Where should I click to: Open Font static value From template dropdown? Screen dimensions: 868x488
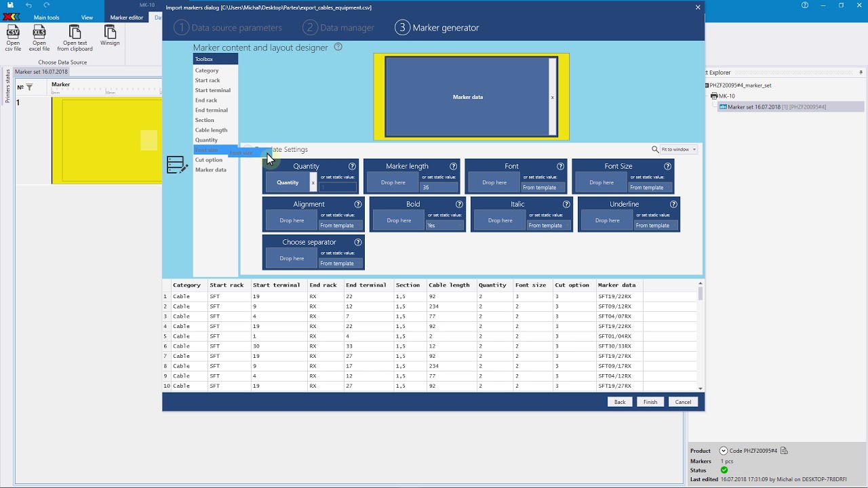pos(543,187)
